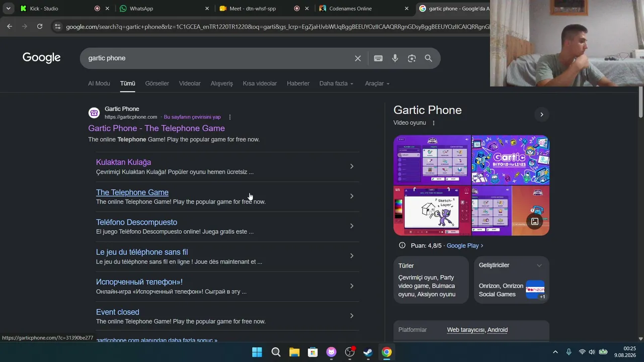Open 'Gartic Phone - The Telephone Game' result
Screen dimensions: 644x362
point(156,128)
